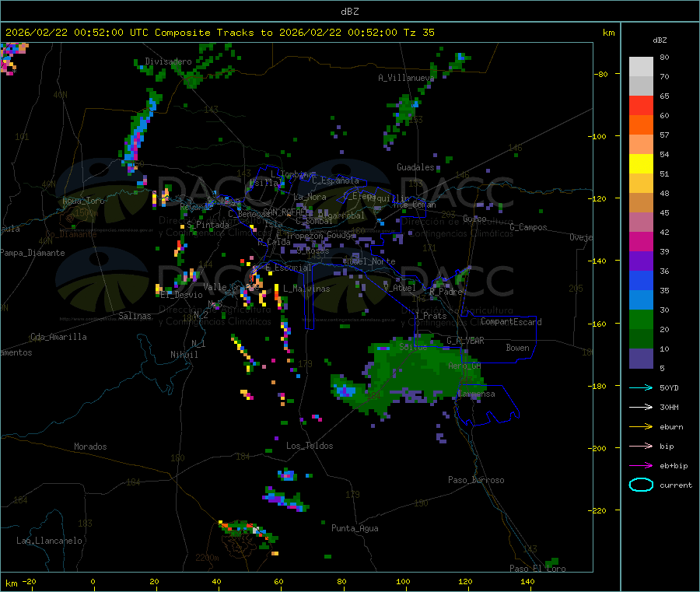
Task: Click the 'Paso_Barroso' place label
Action: tap(476, 480)
